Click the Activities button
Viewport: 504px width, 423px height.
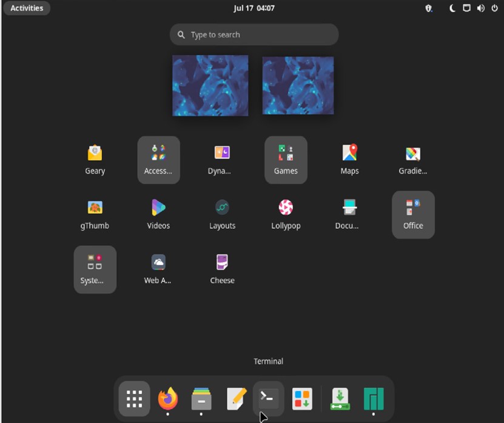point(27,8)
